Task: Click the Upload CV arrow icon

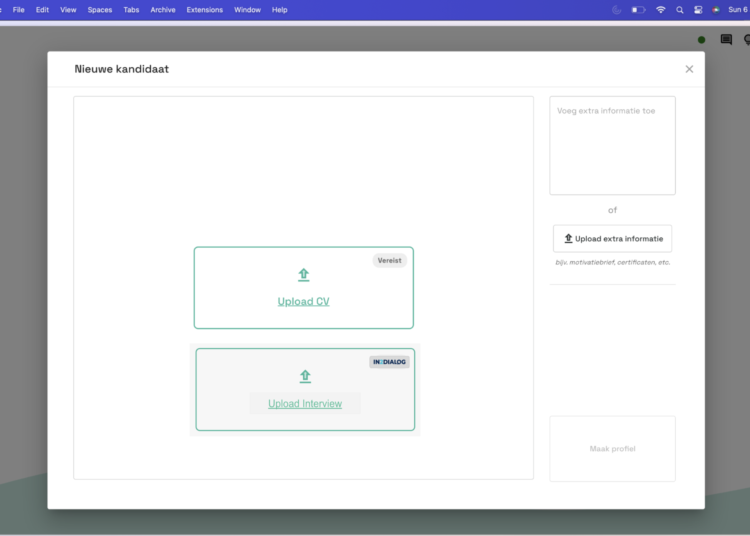Action: pos(304,275)
